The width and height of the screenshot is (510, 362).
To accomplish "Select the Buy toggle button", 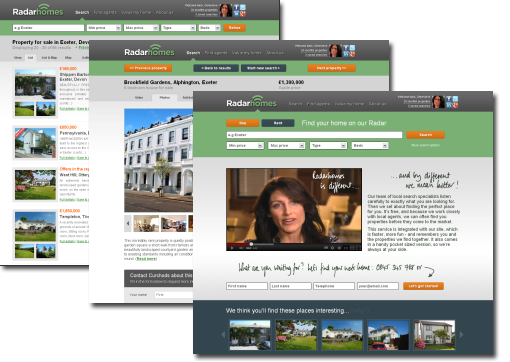I will (243, 123).
